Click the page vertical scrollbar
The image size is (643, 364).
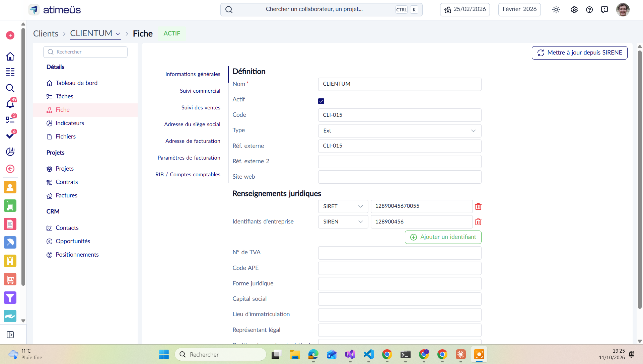point(640,179)
